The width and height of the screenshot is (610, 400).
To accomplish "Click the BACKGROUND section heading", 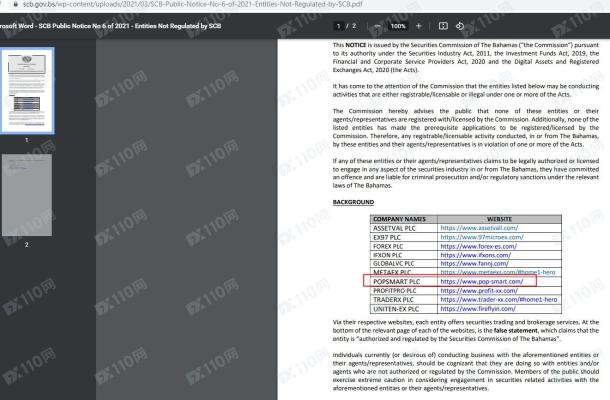I will [x=353, y=202].
